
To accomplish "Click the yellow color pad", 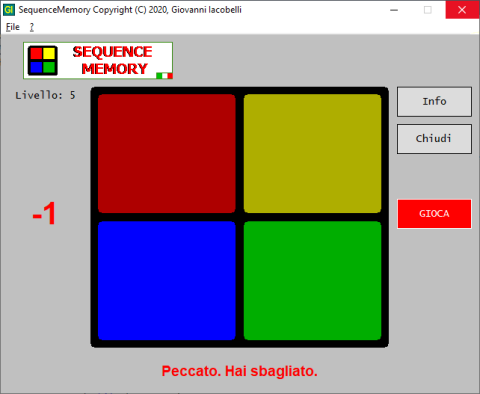I will pyautogui.click(x=312, y=153).
